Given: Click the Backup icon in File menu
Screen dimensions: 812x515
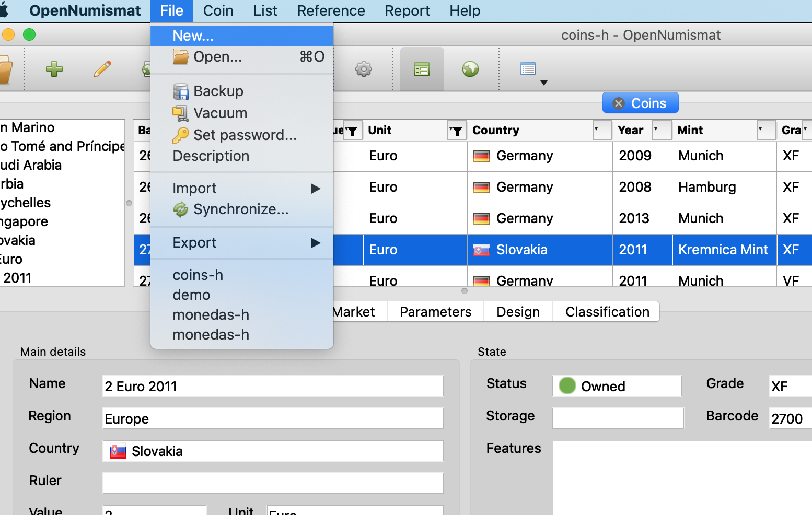Looking at the screenshot, I should coord(181,91).
